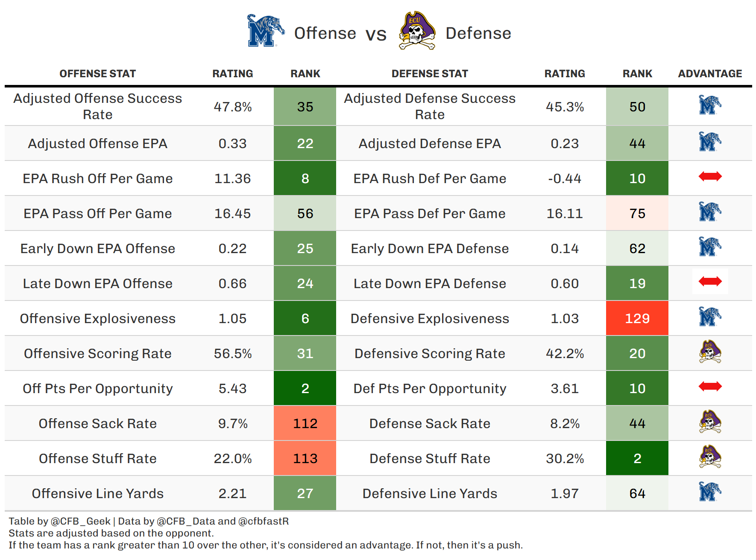Click the ADVANTAGE column header
The image size is (756, 560).
[x=710, y=74]
